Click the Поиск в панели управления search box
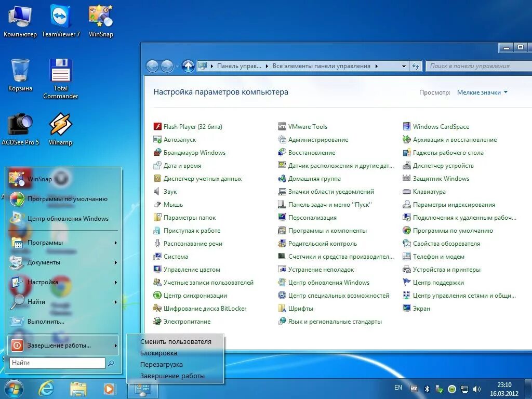Image resolution: width=532 pixels, height=399 pixels. pos(478,66)
